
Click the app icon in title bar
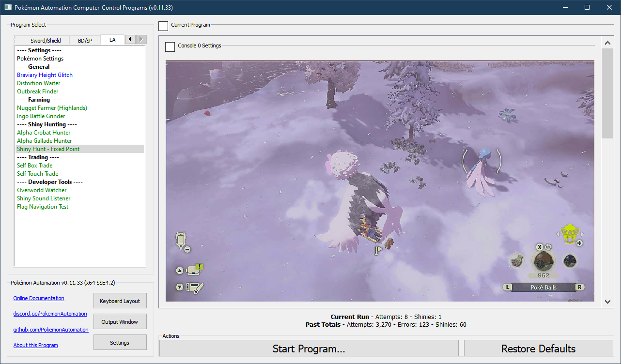click(x=8, y=8)
